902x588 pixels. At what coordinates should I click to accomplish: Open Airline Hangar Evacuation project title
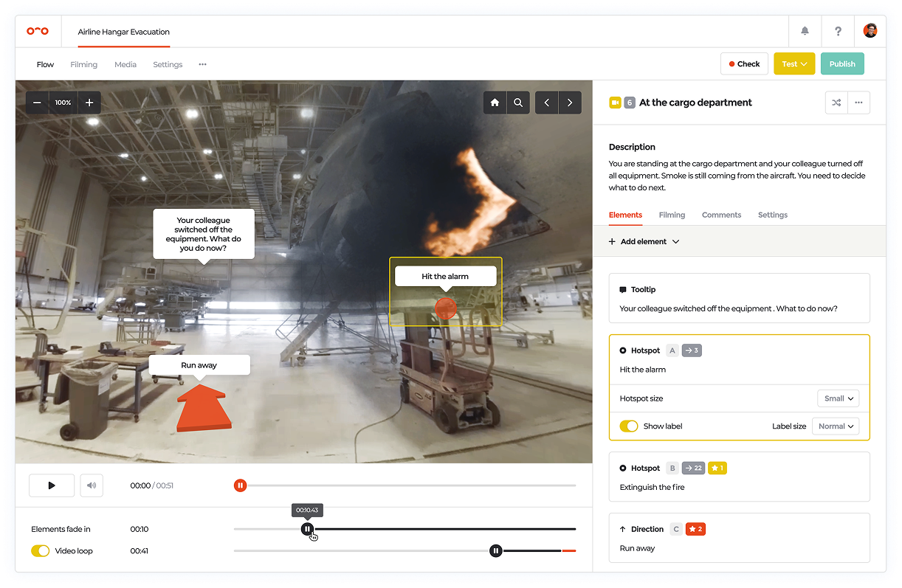[x=124, y=32]
